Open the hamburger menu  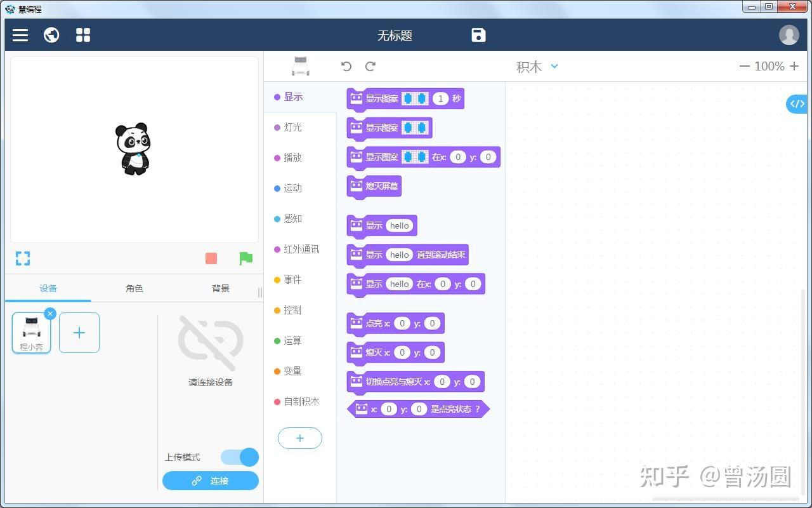tap(20, 35)
